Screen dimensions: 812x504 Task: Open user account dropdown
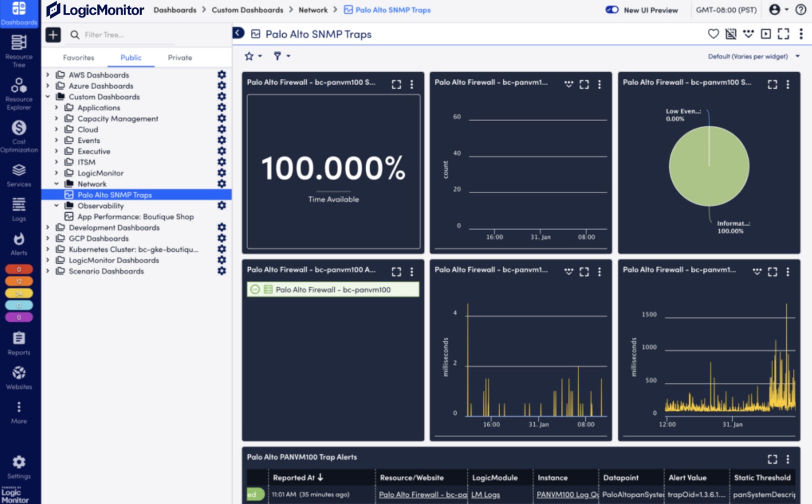pos(779,10)
